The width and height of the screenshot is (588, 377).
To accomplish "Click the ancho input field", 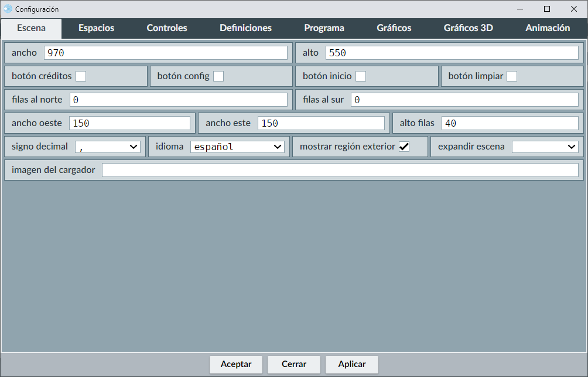I will pos(166,53).
